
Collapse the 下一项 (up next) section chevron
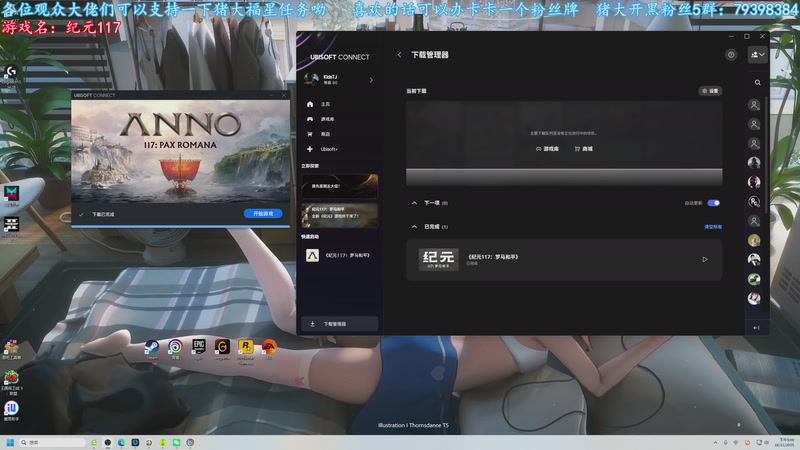414,203
